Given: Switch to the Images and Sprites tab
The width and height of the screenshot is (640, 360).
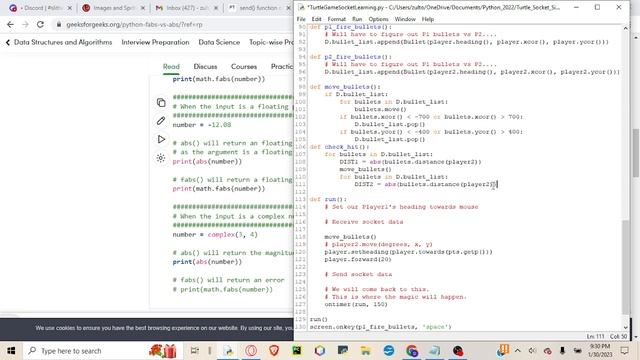Looking at the screenshot, I should point(112,8).
